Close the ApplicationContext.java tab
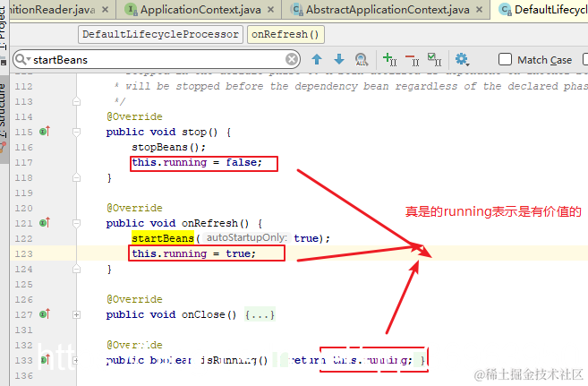 tap(271, 9)
